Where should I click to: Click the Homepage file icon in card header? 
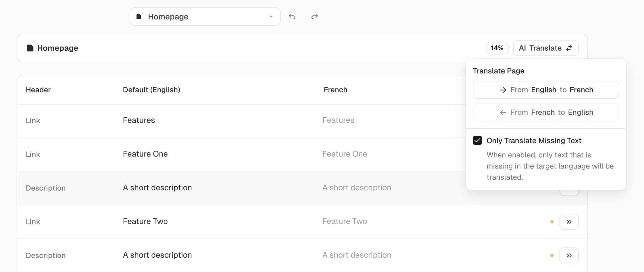click(30, 48)
